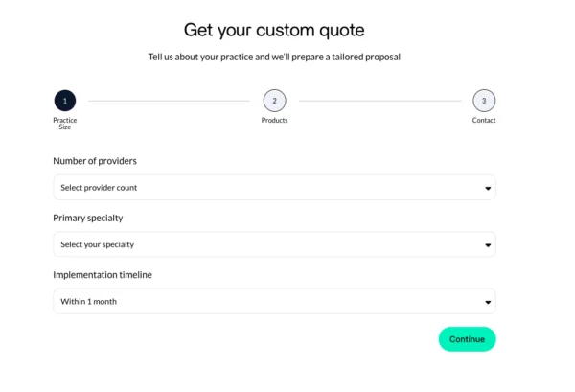
Task: Click the caret arrow in provider count field
Action: click(x=487, y=188)
